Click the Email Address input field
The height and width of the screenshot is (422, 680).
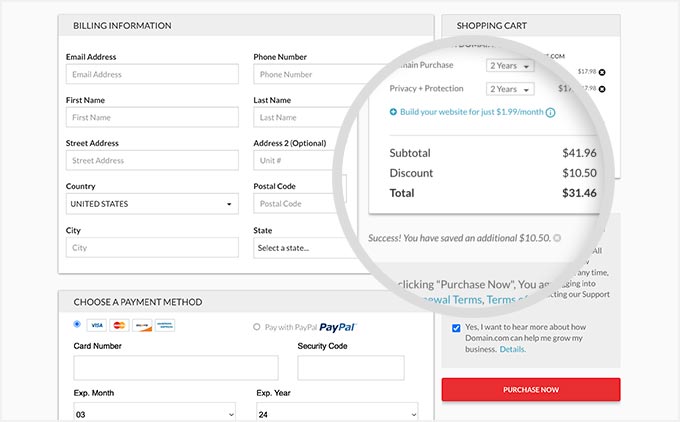[x=152, y=74]
